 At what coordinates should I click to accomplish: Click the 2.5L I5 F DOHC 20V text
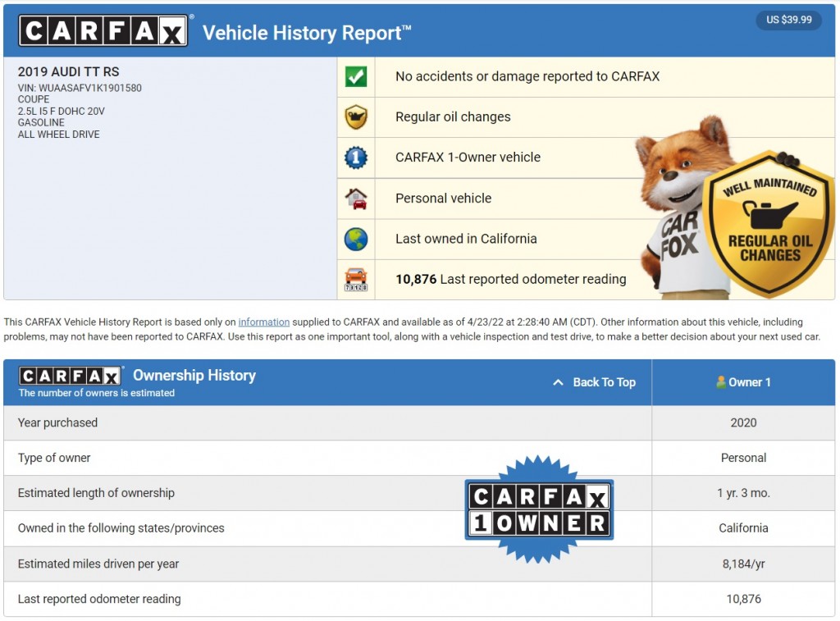point(62,111)
